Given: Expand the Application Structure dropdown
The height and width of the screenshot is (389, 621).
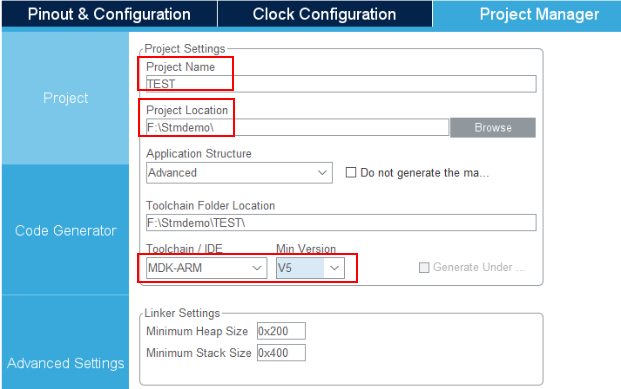Looking at the screenshot, I should coord(239,173).
